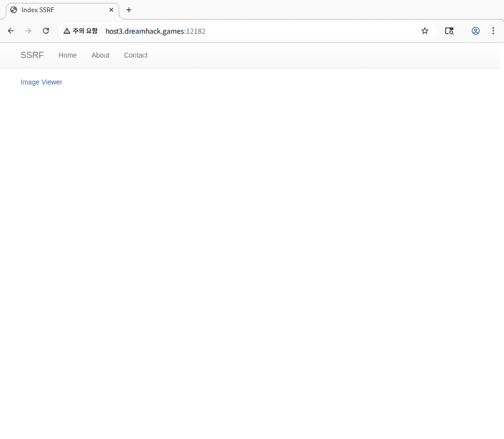Viewport: 504px width, 439px height.
Task: Open the Image Viewer link
Action: click(42, 82)
